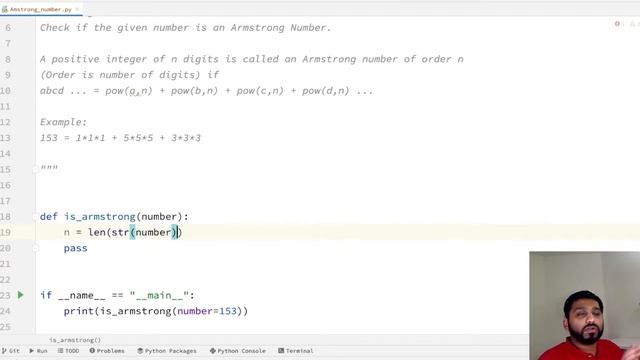Click the "__main__" string literal
This screenshot has width=640, height=360.
pyautogui.click(x=159, y=295)
